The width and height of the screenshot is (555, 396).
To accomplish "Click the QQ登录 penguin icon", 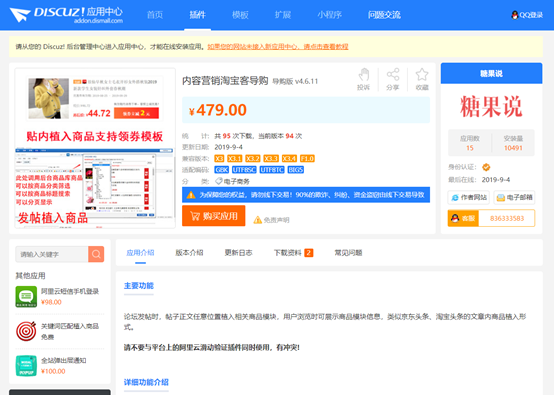I will point(515,15).
